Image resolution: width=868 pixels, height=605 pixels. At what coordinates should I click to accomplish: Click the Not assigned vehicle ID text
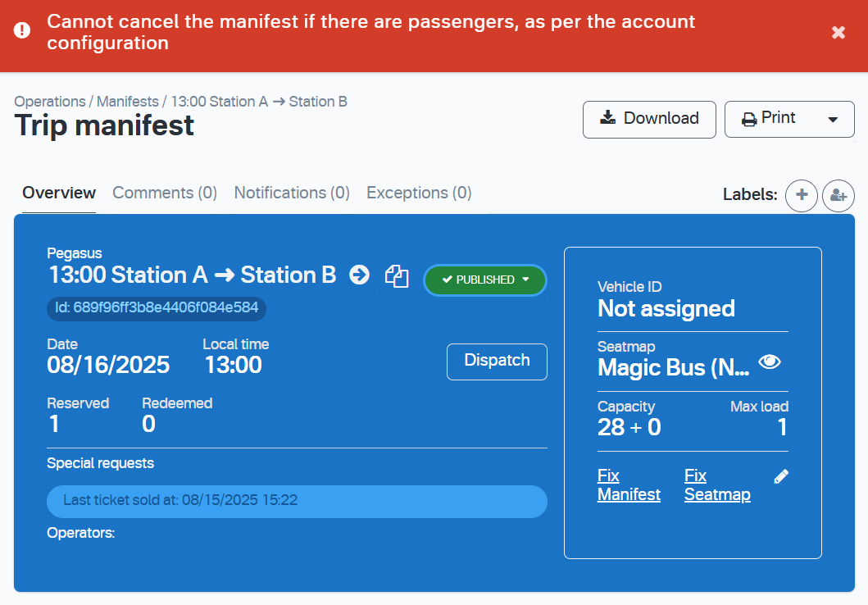[666, 309]
